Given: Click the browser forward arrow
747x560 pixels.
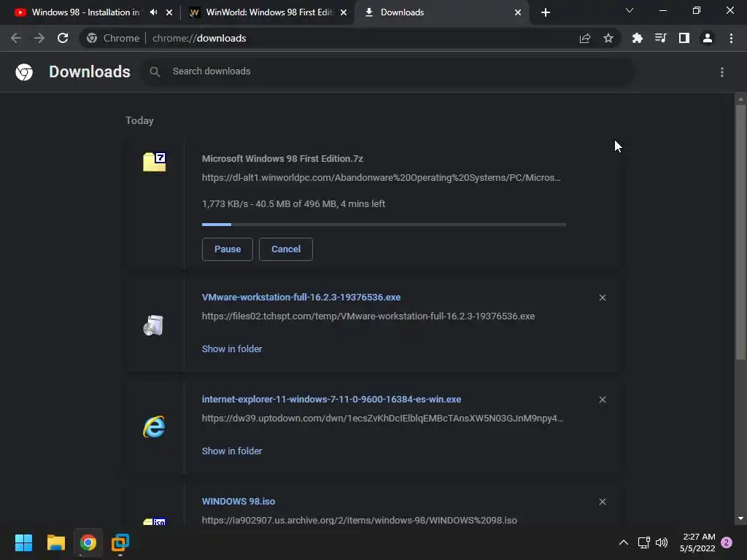Looking at the screenshot, I should coord(39,38).
